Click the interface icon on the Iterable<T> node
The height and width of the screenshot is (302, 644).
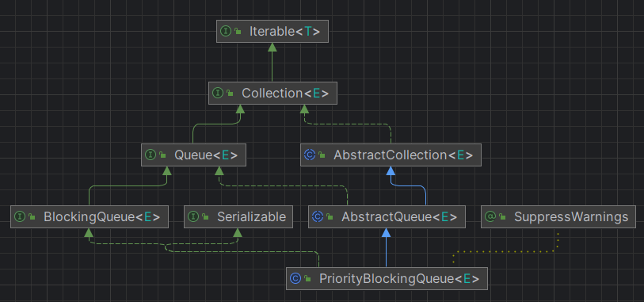point(226,31)
